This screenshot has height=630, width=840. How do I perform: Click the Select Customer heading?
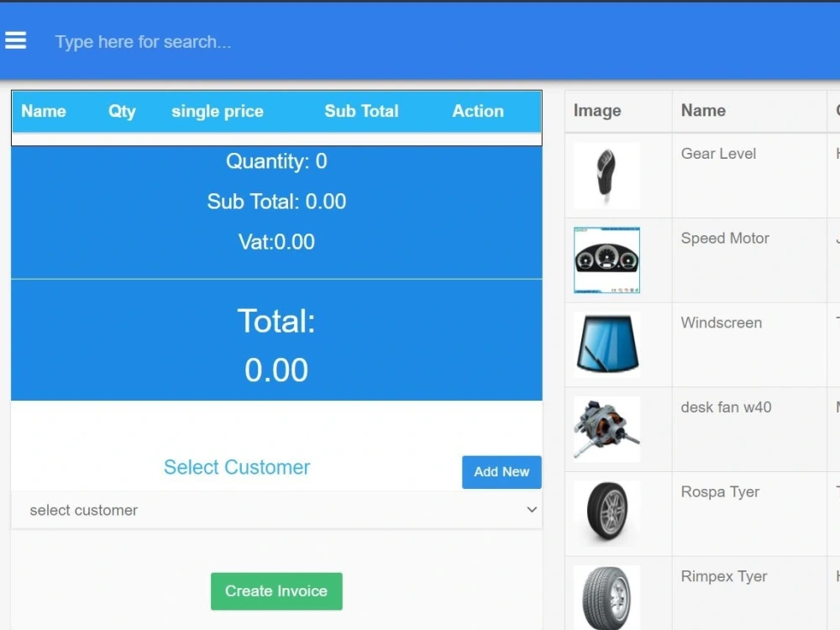tap(237, 467)
